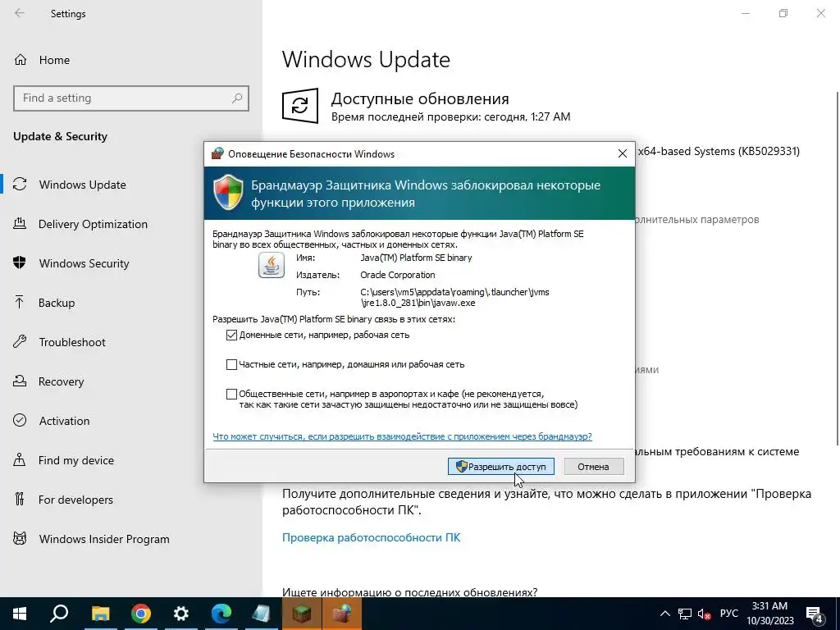
Task: Click the Activation checkmark icon
Action: 20,421
